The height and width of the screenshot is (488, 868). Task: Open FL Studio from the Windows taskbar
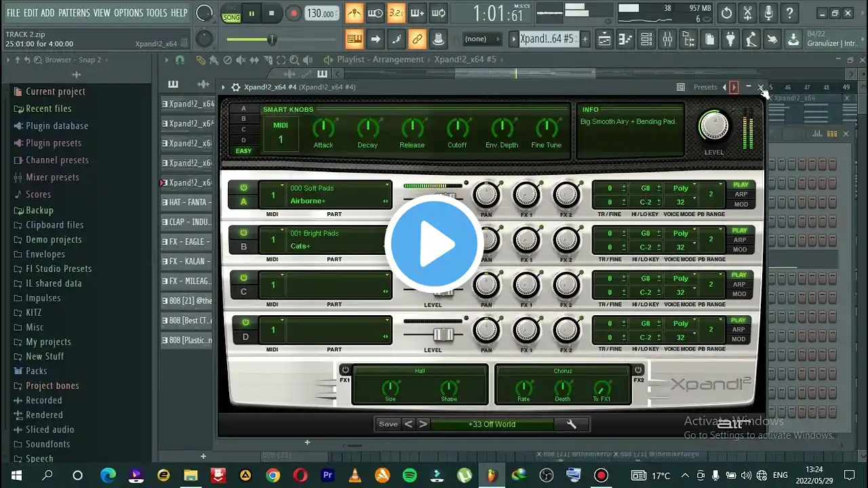[492, 475]
